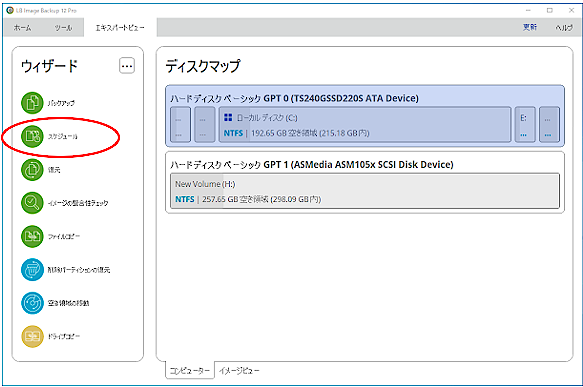Switch to the ツール tab
This screenshot has width=583, height=387.
(x=64, y=28)
